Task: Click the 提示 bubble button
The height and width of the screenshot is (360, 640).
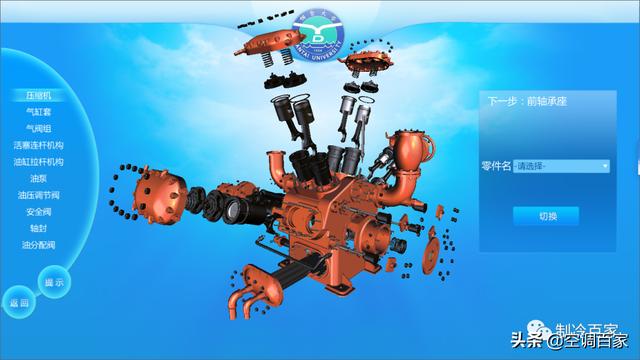Action: pyautogui.click(x=54, y=282)
